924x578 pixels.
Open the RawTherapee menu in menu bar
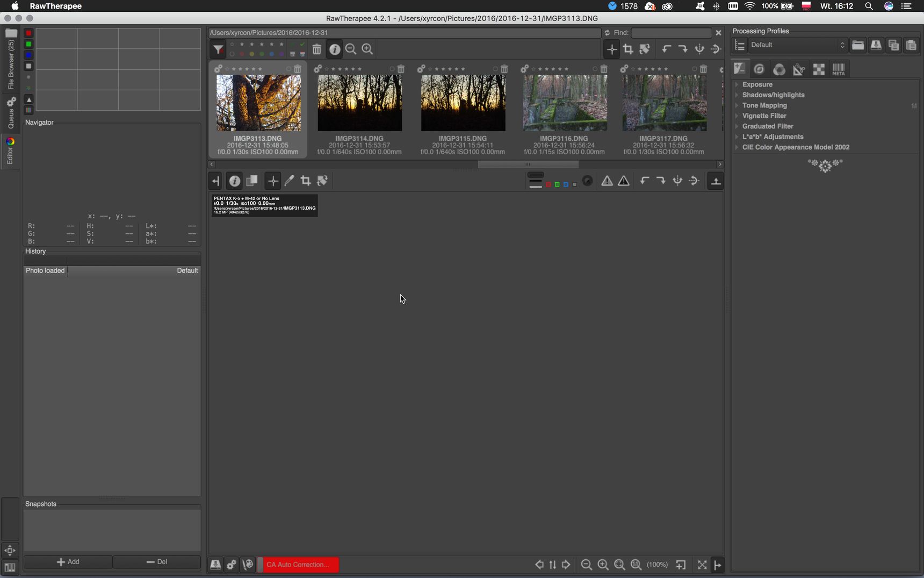[x=56, y=6]
